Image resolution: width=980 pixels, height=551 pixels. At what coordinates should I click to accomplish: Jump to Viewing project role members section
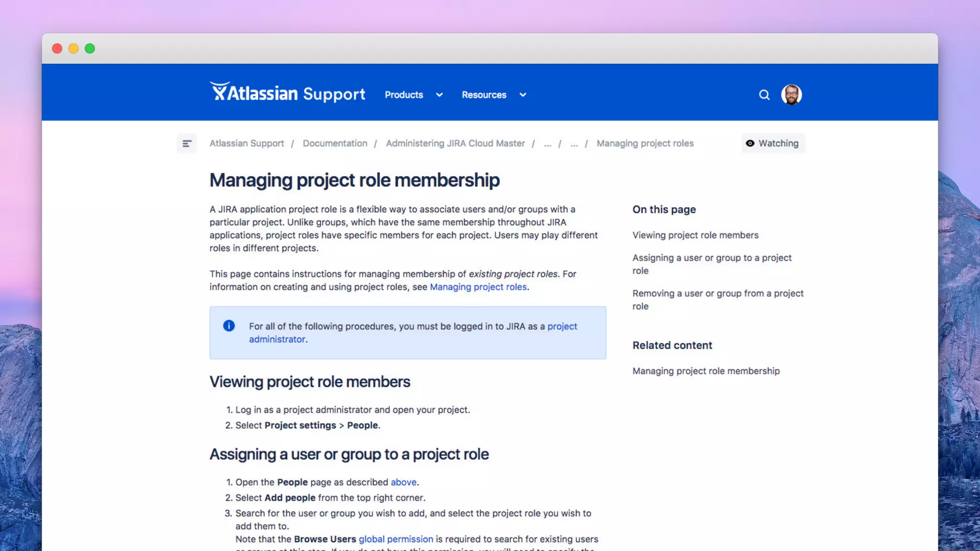(x=695, y=235)
